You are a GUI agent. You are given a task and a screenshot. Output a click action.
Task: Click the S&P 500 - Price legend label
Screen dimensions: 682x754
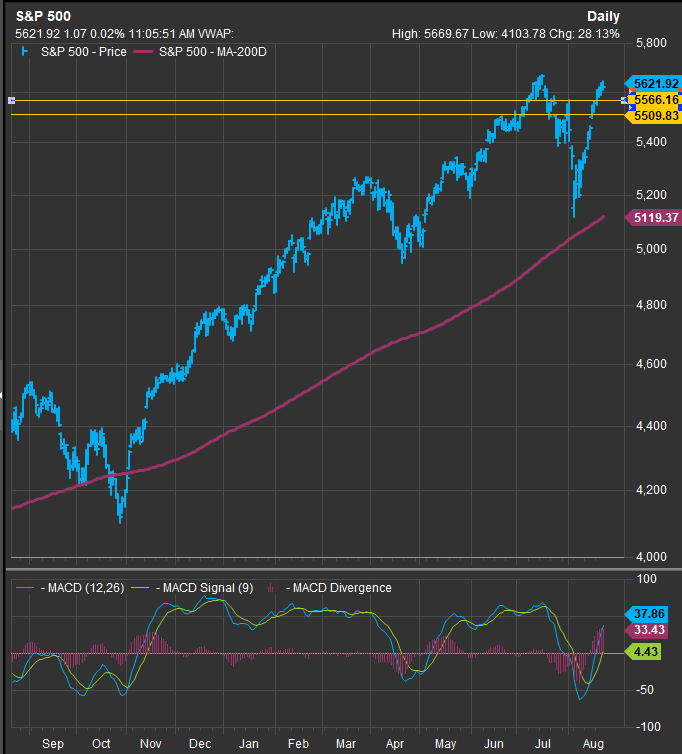(84, 52)
